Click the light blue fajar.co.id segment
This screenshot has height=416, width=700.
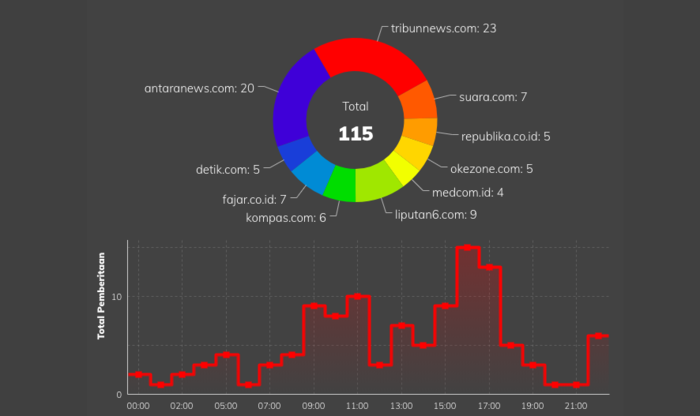[x=313, y=172]
